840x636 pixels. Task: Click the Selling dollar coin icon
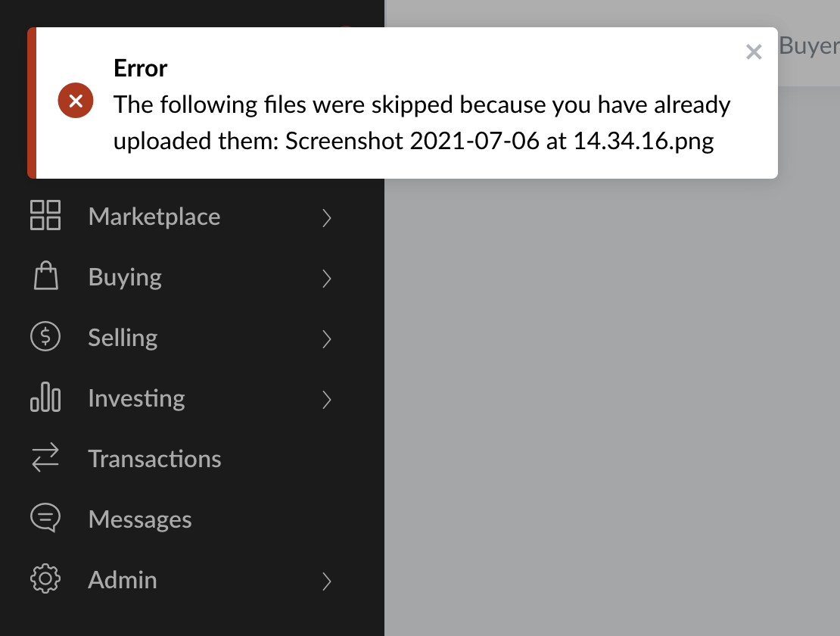pyautogui.click(x=45, y=336)
